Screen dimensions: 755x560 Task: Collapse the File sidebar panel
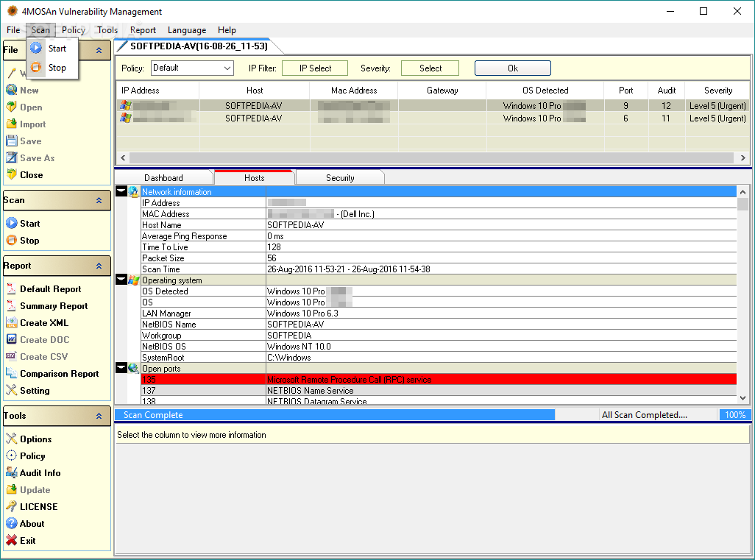[99, 50]
